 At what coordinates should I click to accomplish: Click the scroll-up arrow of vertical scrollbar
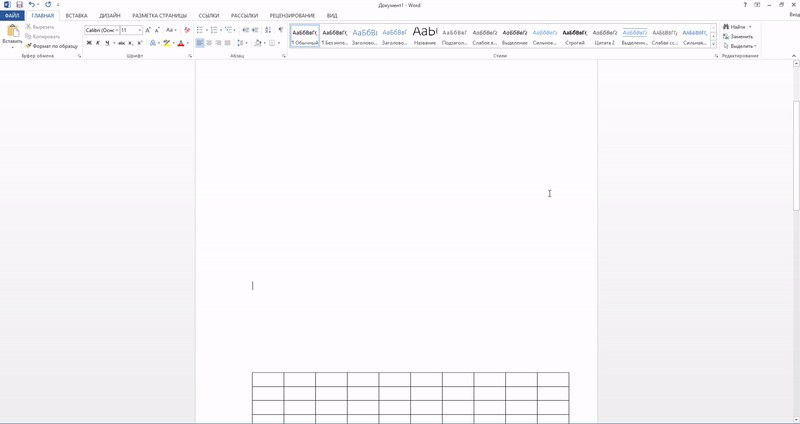tap(796, 64)
